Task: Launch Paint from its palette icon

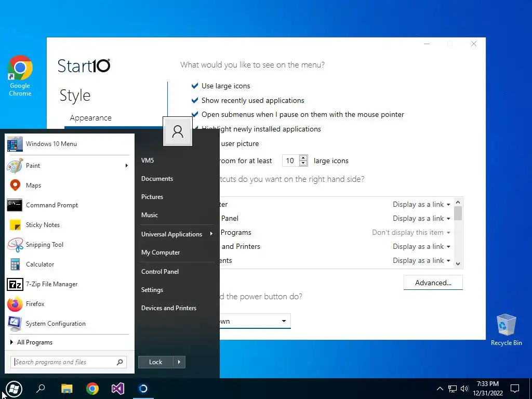Action: (15, 166)
